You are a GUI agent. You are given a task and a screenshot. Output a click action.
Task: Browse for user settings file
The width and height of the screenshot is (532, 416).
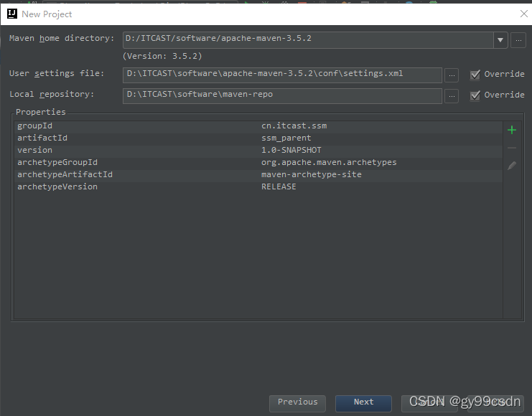click(x=452, y=75)
